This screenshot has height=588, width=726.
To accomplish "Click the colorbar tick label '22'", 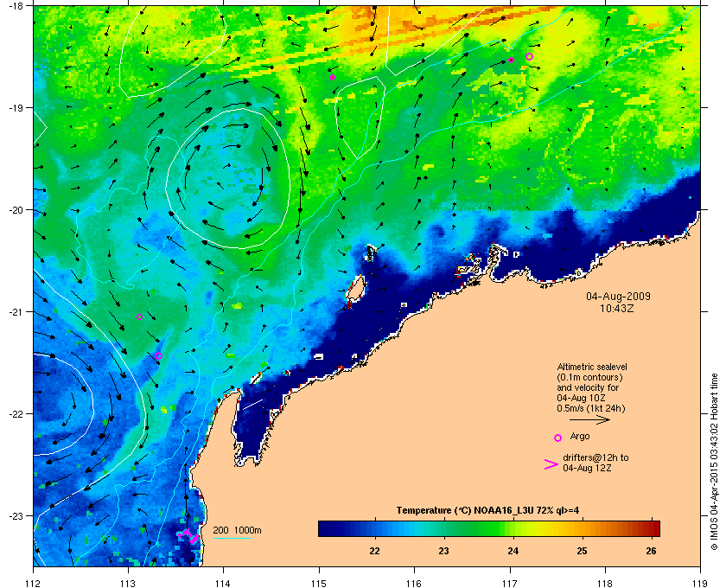I will 374,551.
